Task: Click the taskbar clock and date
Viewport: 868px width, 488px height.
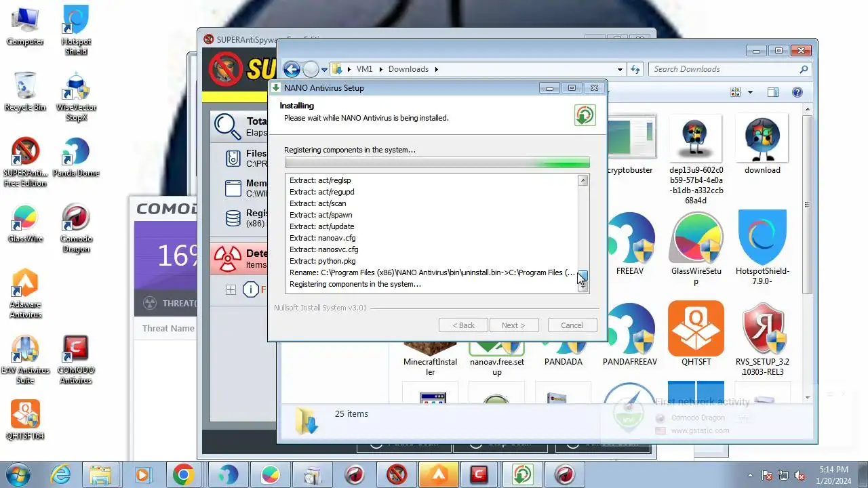Action: pos(833,475)
